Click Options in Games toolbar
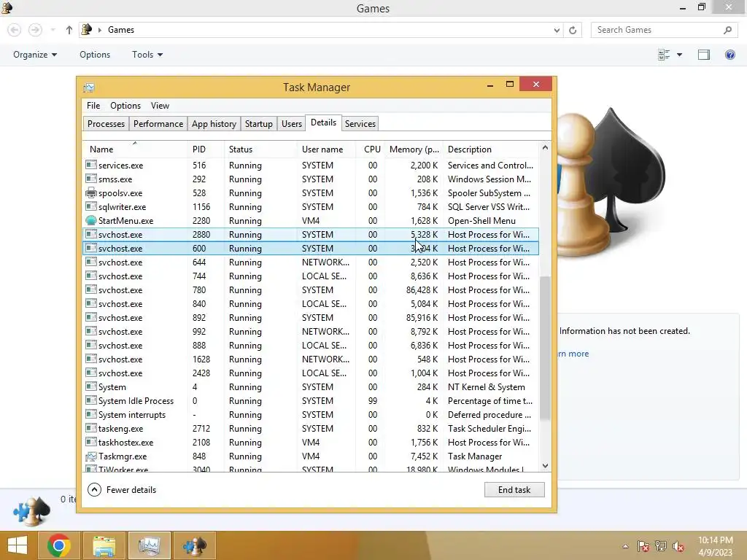747x560 pixels. (95, 55)
